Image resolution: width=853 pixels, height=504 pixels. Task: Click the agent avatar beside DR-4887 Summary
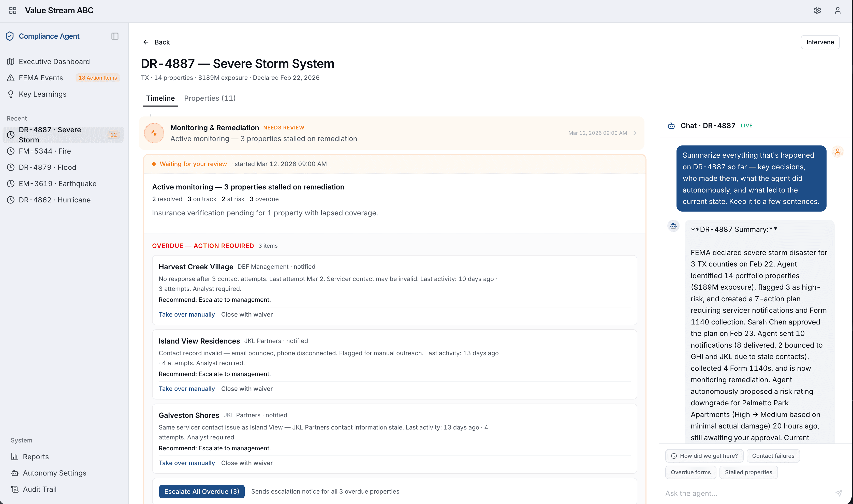coord(673,226)
